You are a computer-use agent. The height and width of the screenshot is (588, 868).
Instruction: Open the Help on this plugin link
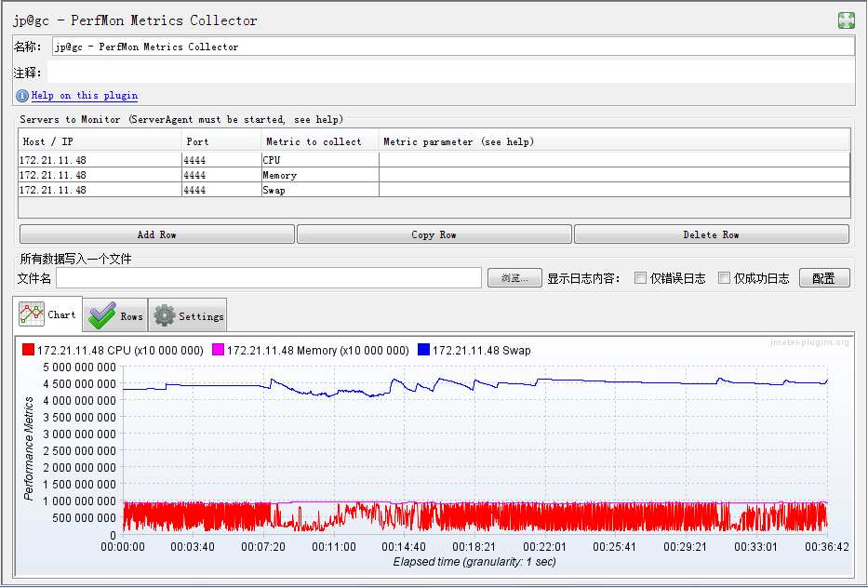click(85, 95)
